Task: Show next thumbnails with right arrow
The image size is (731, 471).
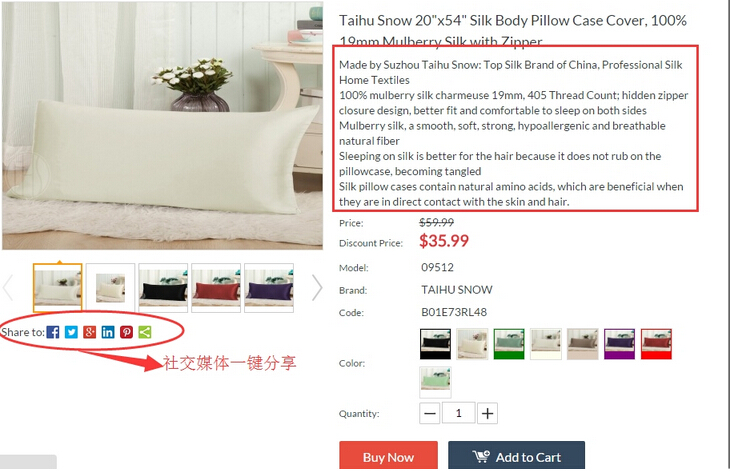Action: pyautogui.click(x=317, y=288)
